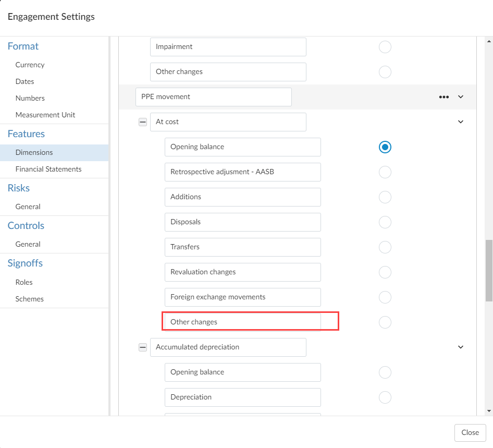Click the Close button

(470, 432)
